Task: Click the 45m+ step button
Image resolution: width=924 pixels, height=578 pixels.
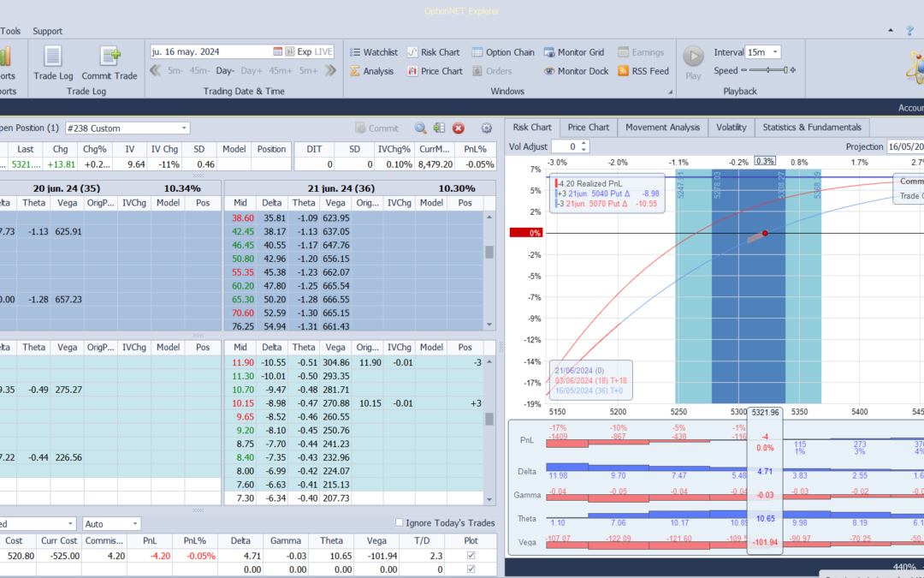Action: click(x=281, y=71)
